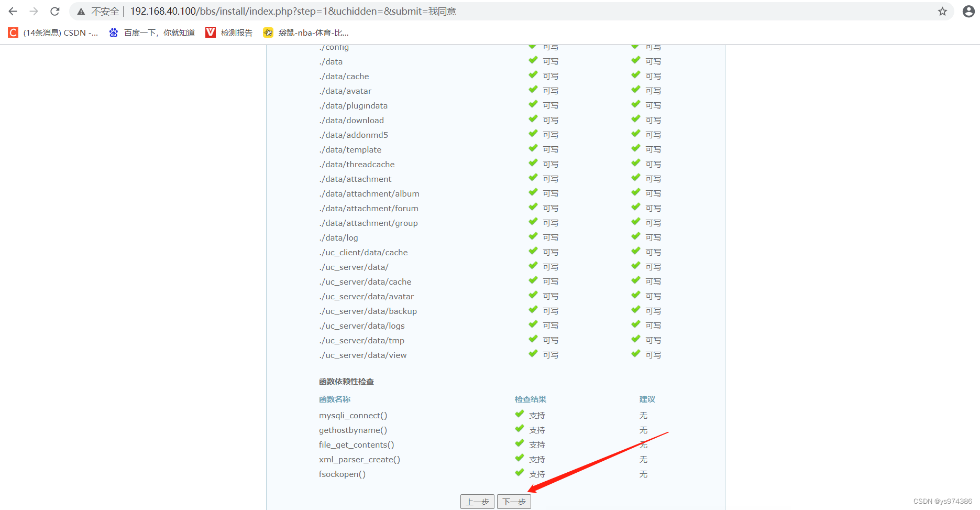Select the ./data/avatar directory text
The image size is (980, 510).
[345, 91]
